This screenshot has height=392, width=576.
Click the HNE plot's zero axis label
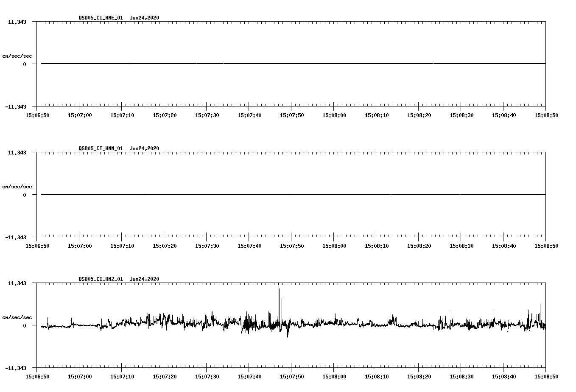25,64
